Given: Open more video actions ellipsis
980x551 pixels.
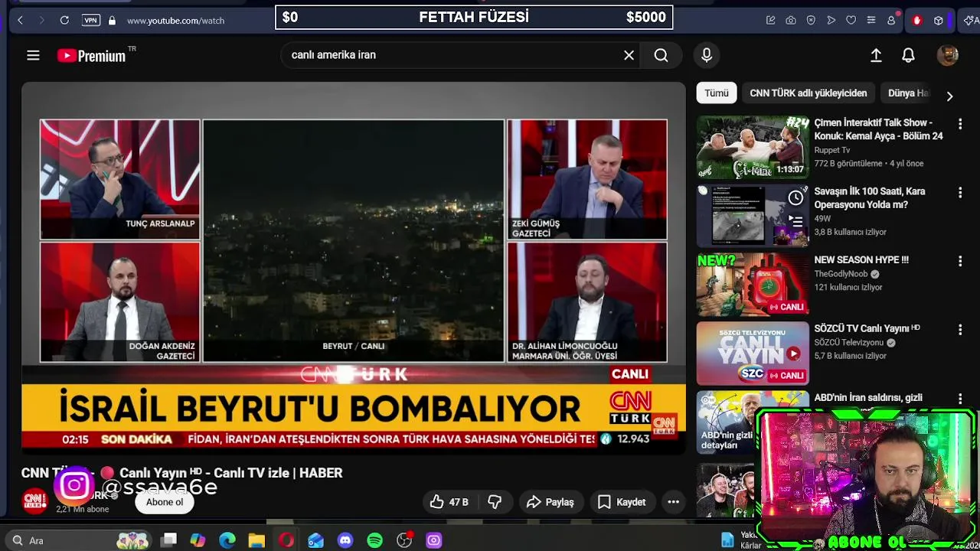Looking at the screenshot, I should tap(674, 502).
